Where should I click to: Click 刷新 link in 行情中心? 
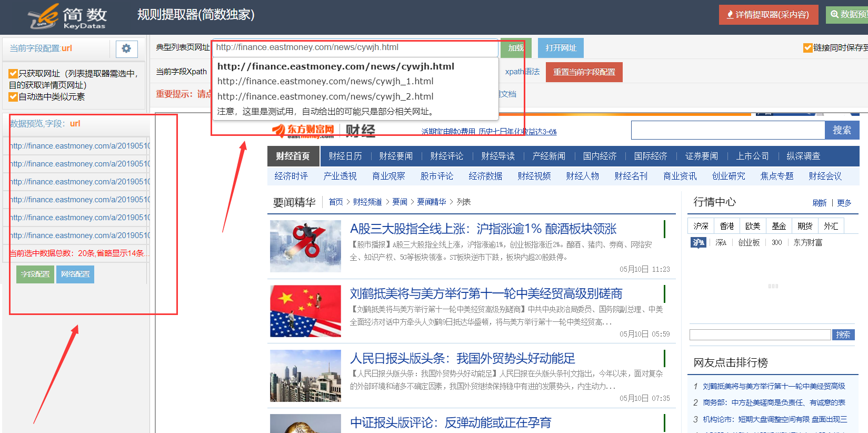tap(820, 203)
